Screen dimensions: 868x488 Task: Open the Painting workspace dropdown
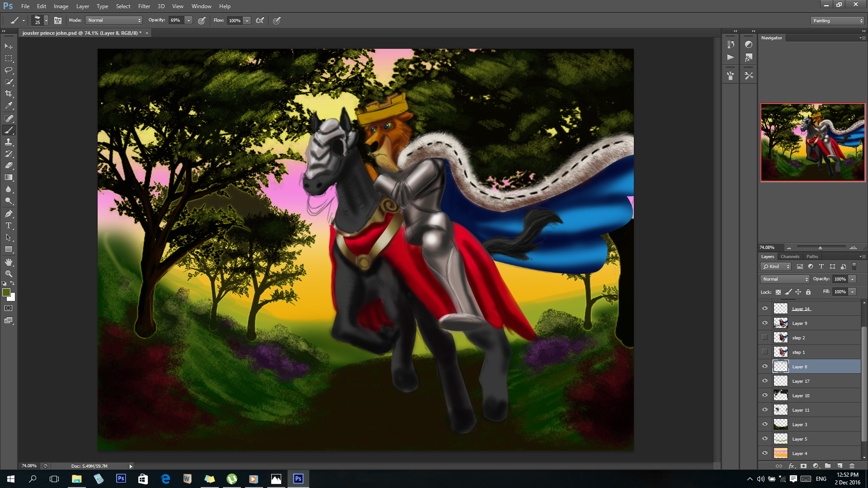(x=837, y=21)
